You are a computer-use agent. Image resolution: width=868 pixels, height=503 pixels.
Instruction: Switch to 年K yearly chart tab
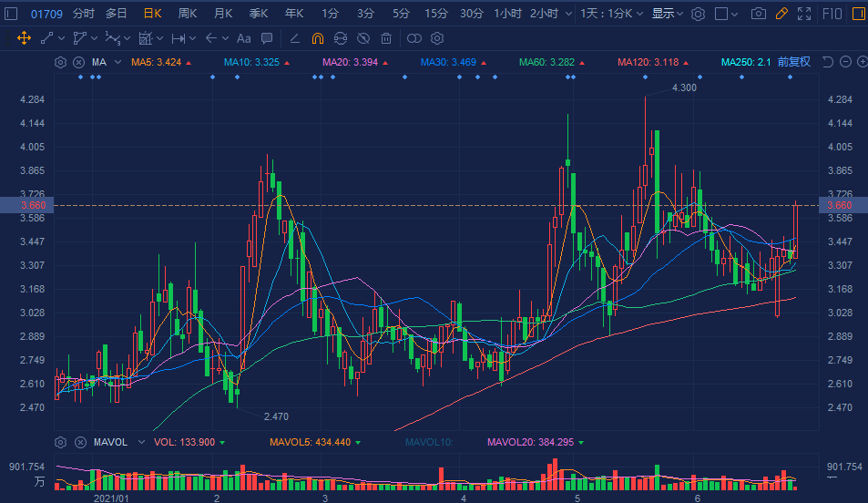pyautogui.click(x=294, y=14)
